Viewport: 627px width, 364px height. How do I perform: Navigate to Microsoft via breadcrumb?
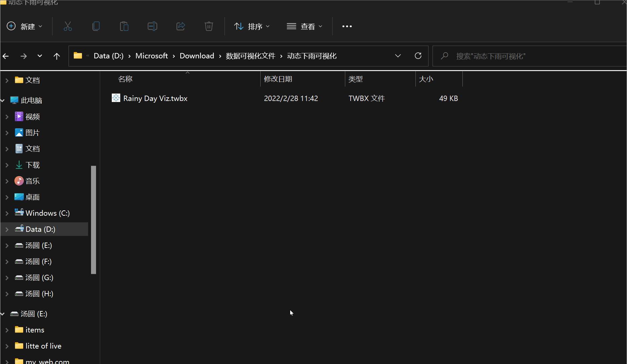[x=151, y=56]
